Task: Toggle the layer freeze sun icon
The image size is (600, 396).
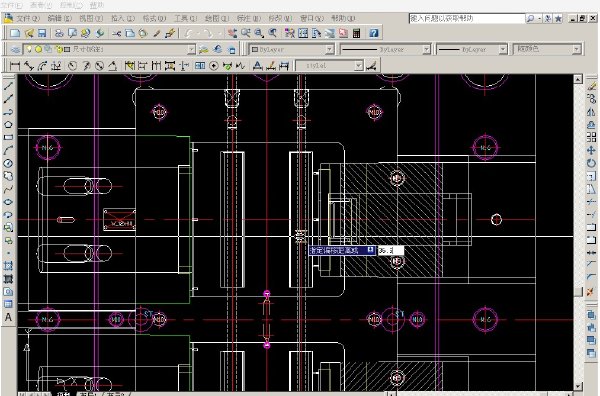Action: [x=38, y=49]
